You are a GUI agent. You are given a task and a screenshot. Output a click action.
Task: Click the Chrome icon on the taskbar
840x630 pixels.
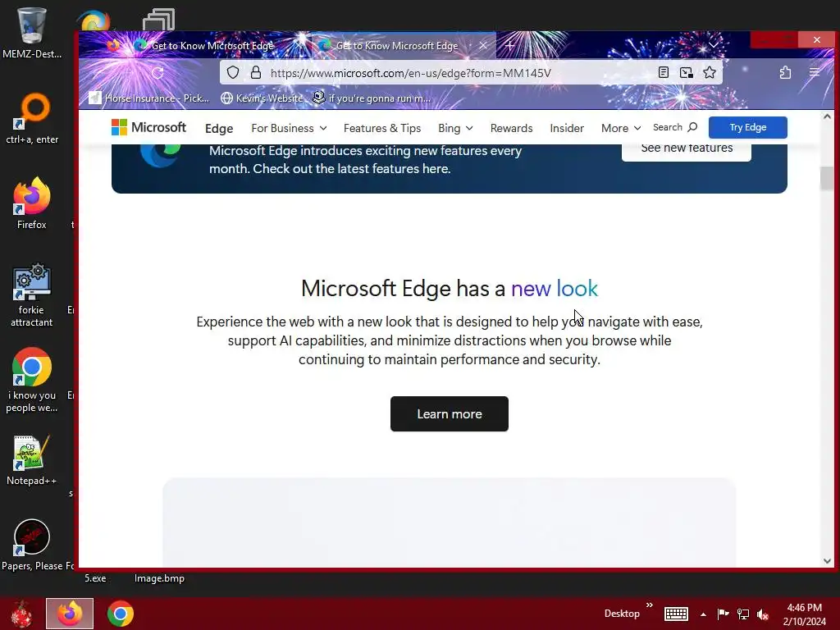[x=120, y=614]
